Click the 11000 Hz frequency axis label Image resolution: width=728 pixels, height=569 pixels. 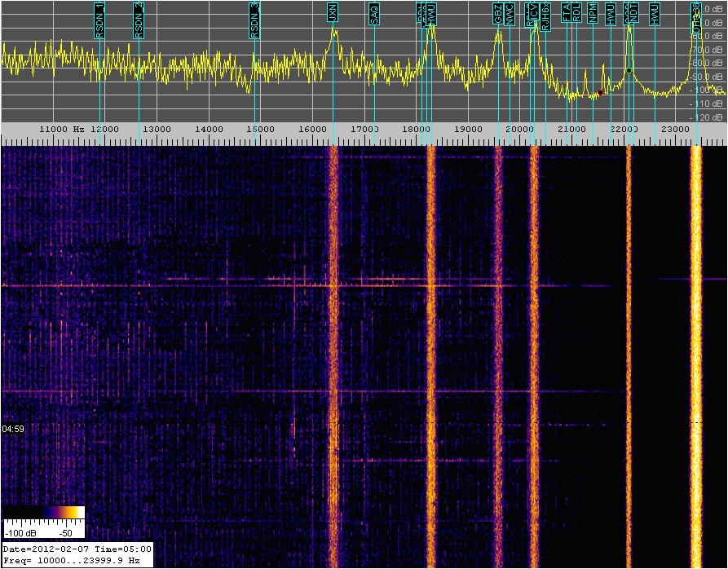point(62,130)
